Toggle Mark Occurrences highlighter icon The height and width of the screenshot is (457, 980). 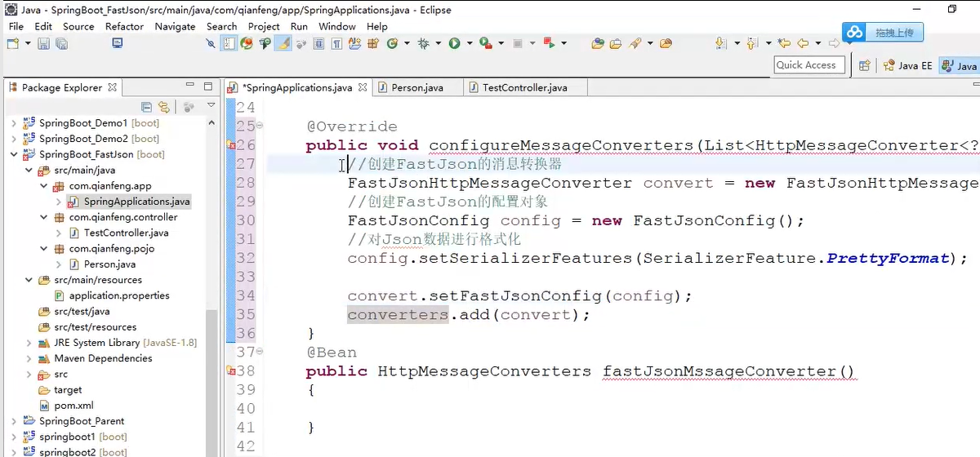point(283,43)
